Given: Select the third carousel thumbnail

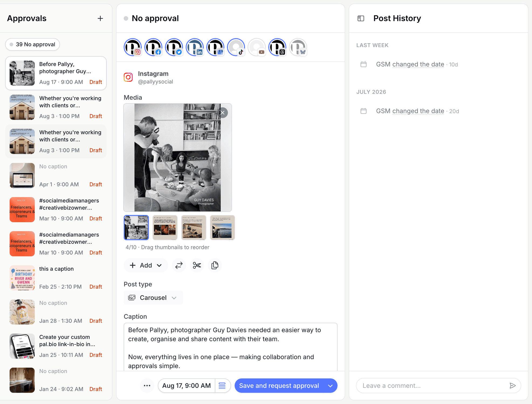Looking at the screenshot, I should coord(194,228).
